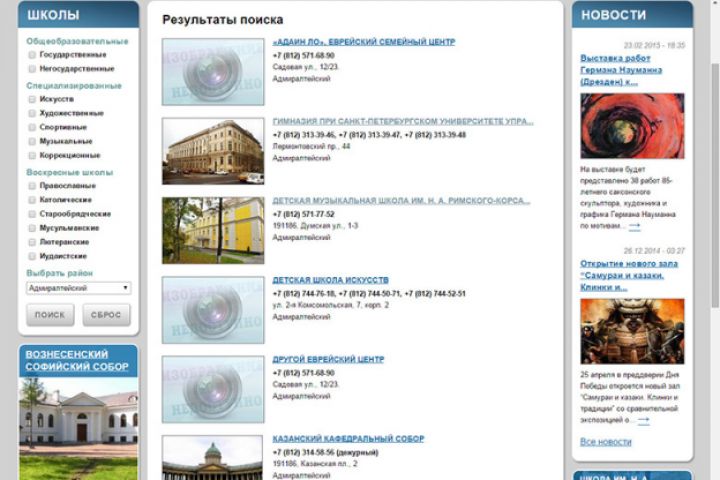Open the Детская школа искусств link
Viewport: 720px width, 480px height.
click(x=331, y=280)
